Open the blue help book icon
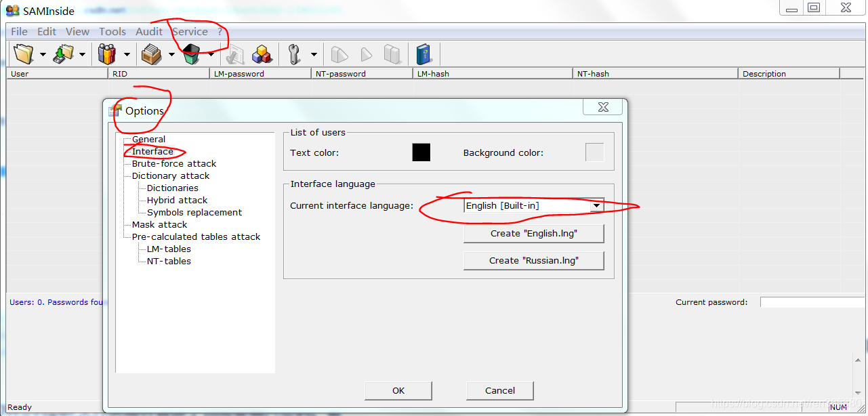 point(424,54)
